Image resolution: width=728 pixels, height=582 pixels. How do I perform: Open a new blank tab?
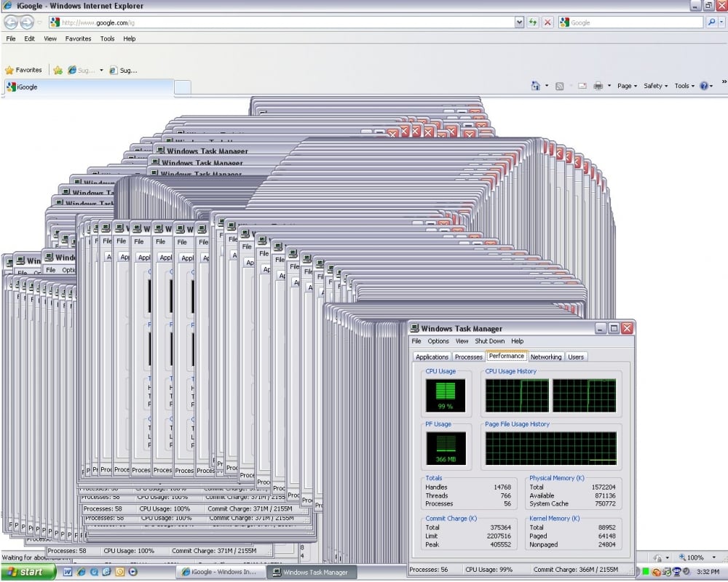(183, 87)
